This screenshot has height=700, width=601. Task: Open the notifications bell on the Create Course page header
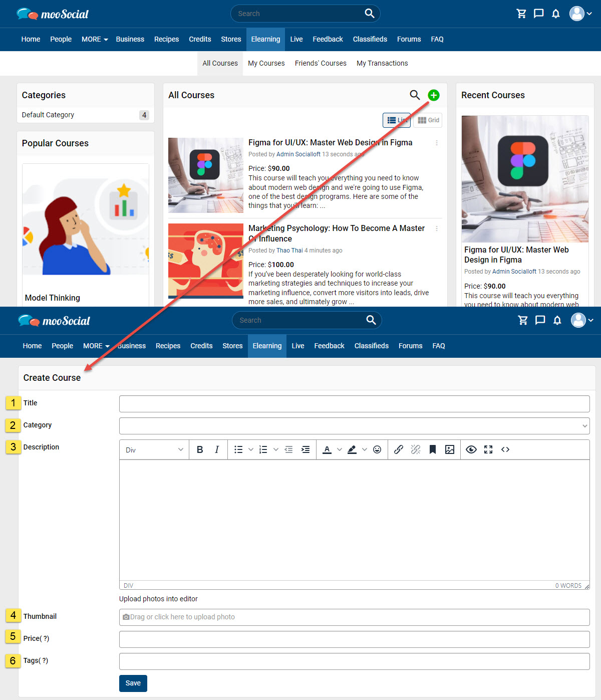point(557,320)
